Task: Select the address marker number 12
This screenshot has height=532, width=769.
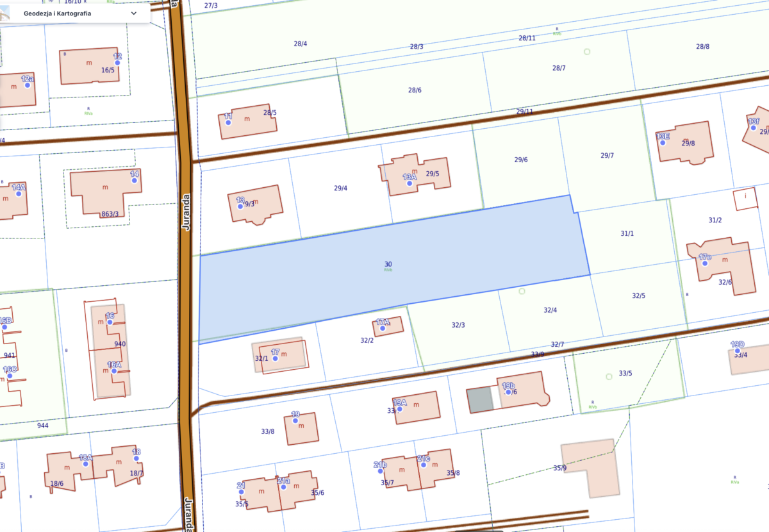Action: tap(117, 63)
